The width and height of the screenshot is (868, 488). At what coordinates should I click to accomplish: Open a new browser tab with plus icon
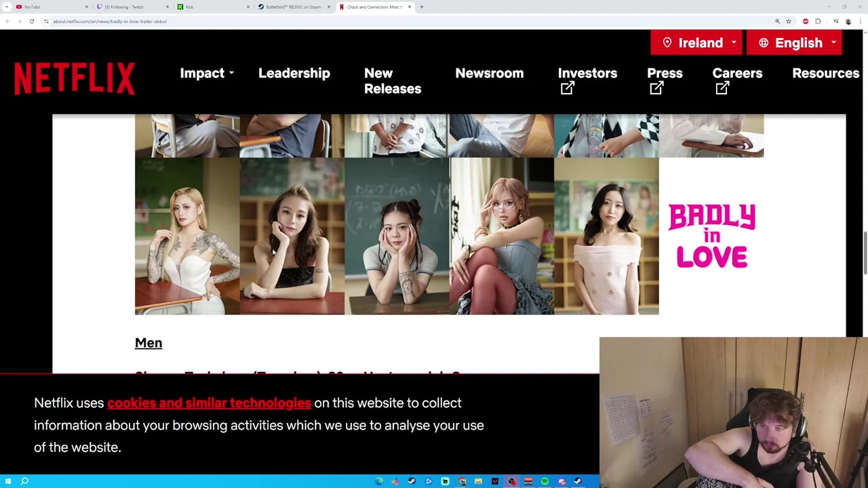click(x=421, y=7)
